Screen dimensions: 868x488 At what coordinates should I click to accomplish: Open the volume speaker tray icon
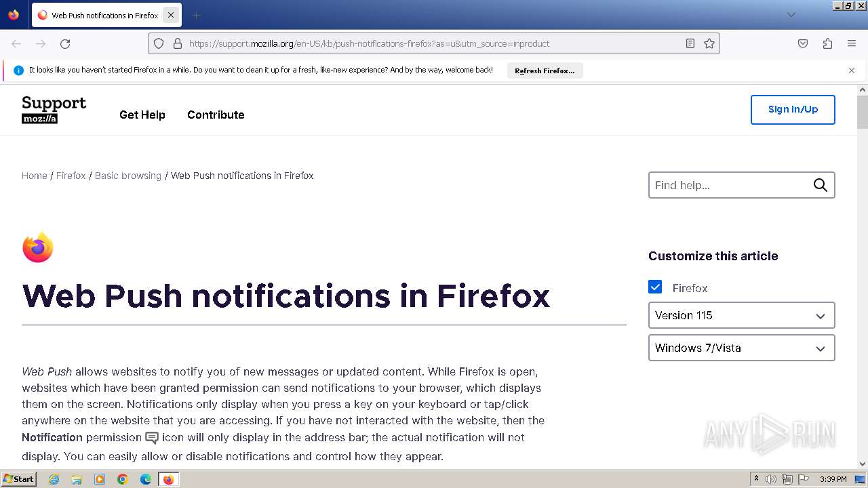point(771,479)
